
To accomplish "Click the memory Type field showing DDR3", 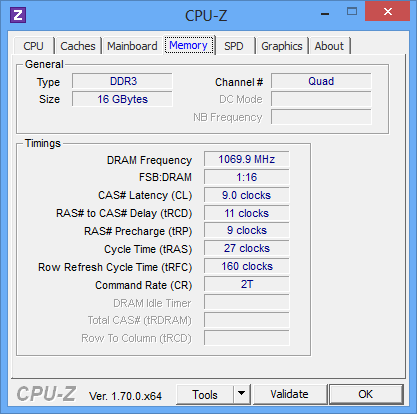I will pos(122,81).
